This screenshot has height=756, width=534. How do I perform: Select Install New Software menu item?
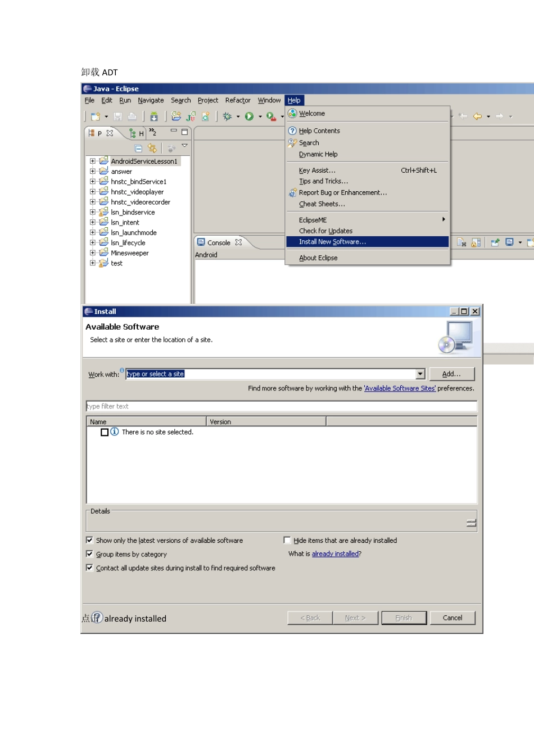(x=368, y=242)
